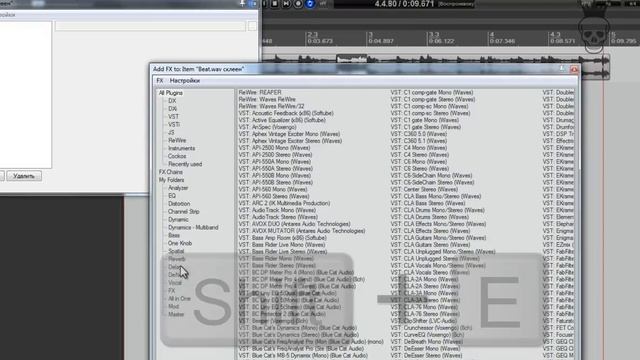
Task: Click the Record button in transport
Action: click(x=298, y=4)
